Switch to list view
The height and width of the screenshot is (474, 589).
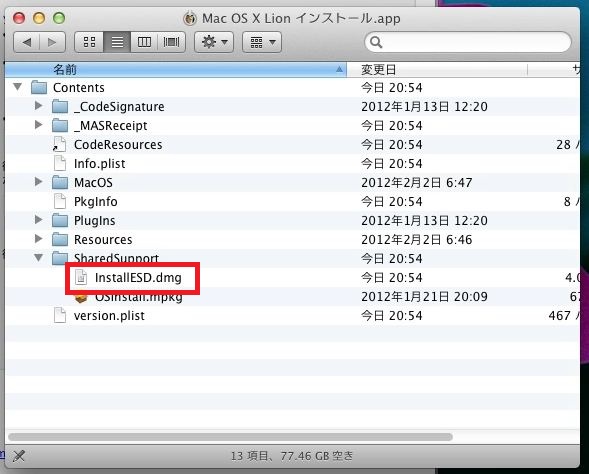tap(117, 42)
